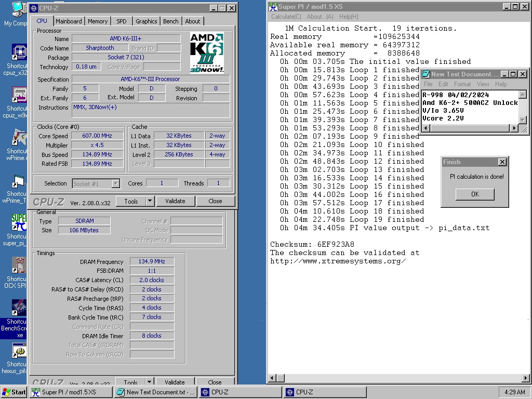Open File menu in the notepad window
The height and width of the screenshot is (399, 532).
[x=428, y=84]
